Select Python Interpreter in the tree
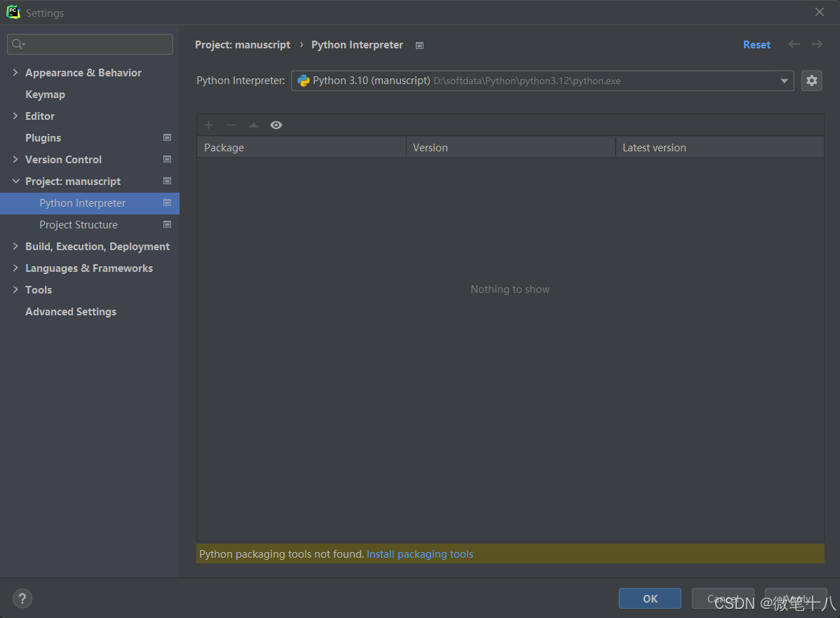 coord(90,203)
